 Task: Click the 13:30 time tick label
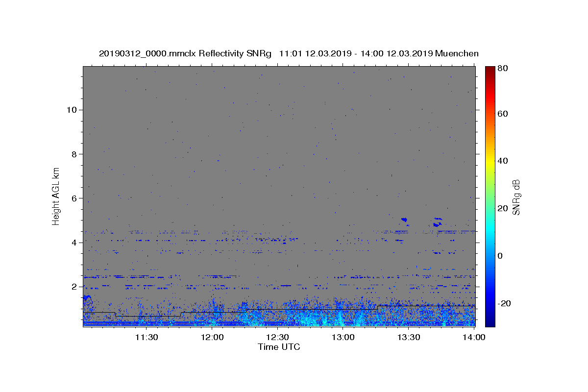point(408,337)
